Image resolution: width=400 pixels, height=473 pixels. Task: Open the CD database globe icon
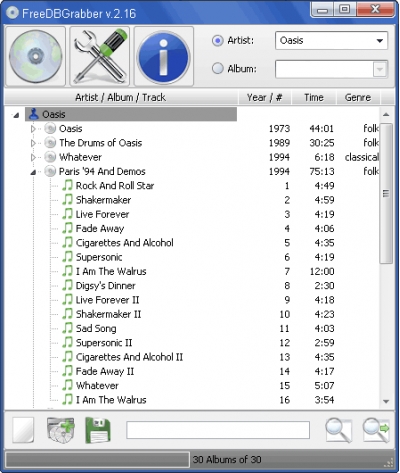coord(35,56)
